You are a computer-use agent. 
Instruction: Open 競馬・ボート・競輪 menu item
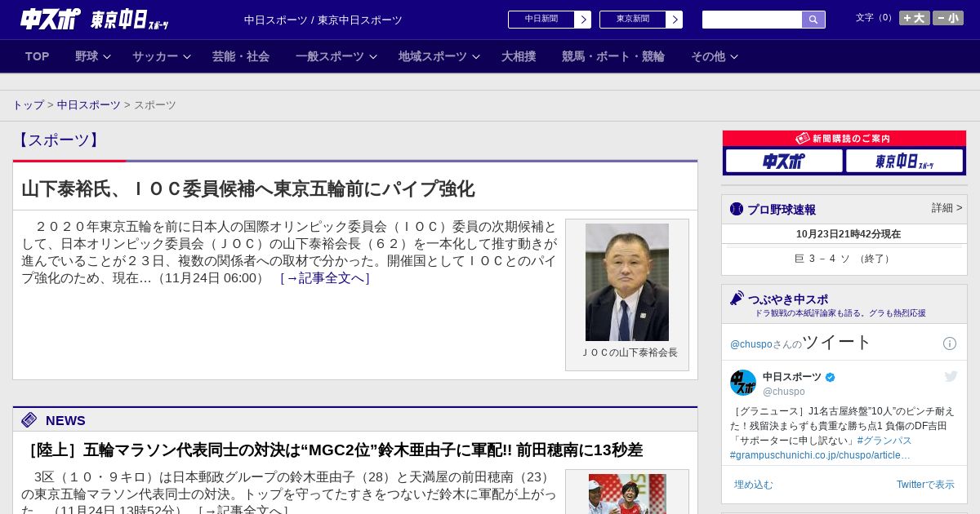coord(613,56)
